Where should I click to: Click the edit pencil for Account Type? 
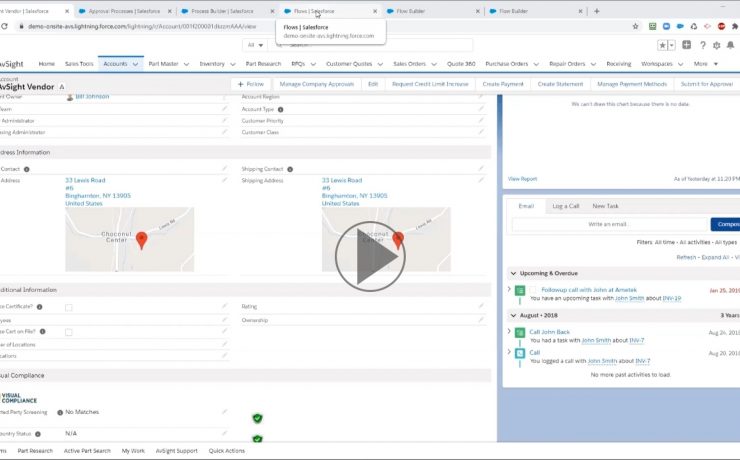pyautogui.click(x=481, y=109)
